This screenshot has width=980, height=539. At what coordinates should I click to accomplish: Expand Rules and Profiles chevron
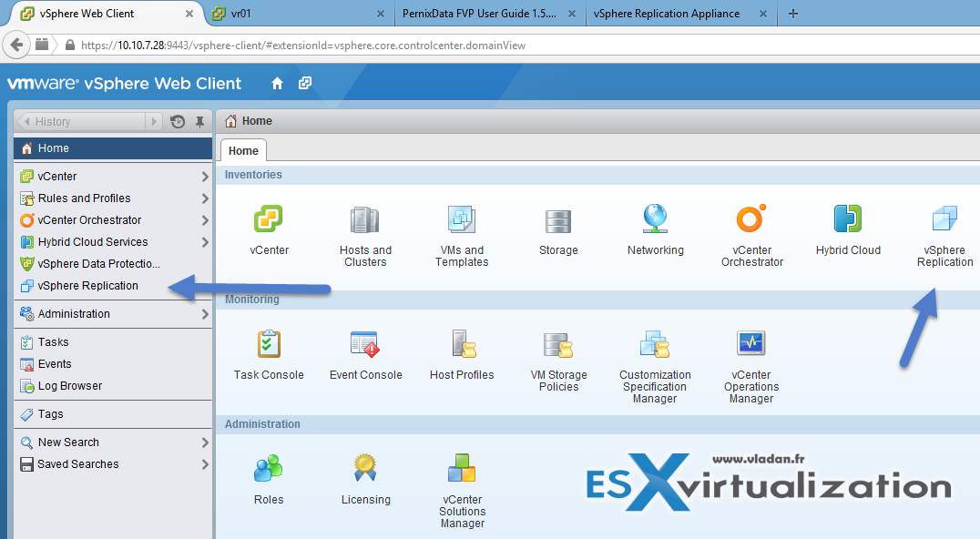[x=205, y=198]
